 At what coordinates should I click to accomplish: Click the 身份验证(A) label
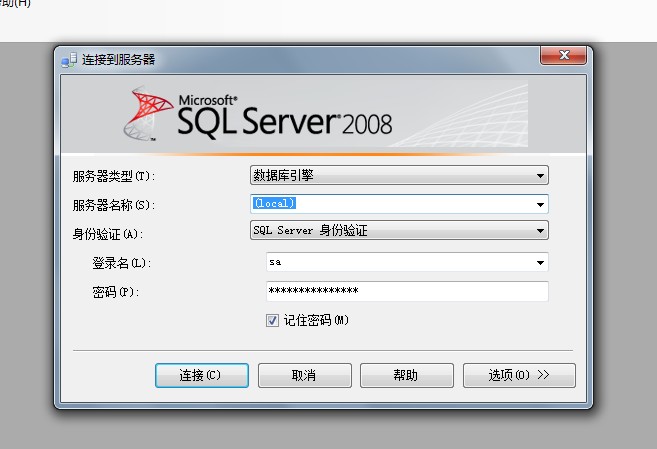pyautogui.click(x=108, y=234)
